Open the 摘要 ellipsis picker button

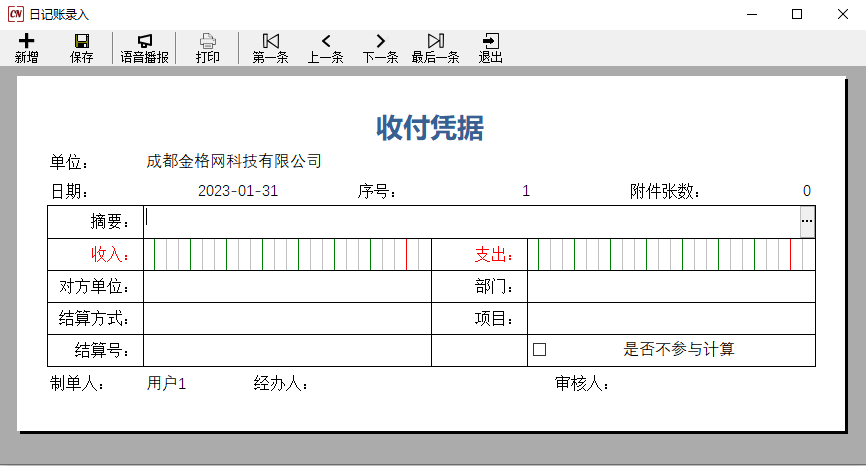tap(807, 221)
